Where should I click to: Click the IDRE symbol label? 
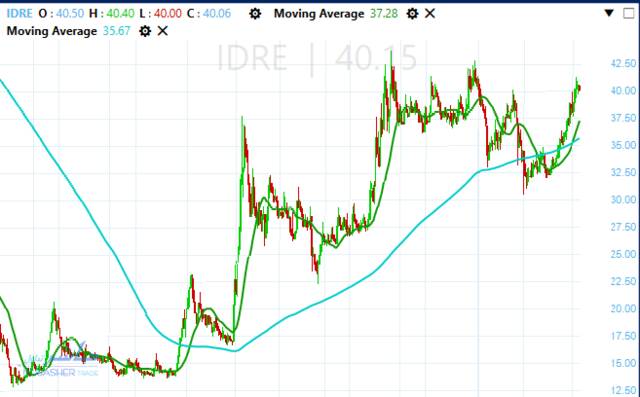(x=19, y=13)
